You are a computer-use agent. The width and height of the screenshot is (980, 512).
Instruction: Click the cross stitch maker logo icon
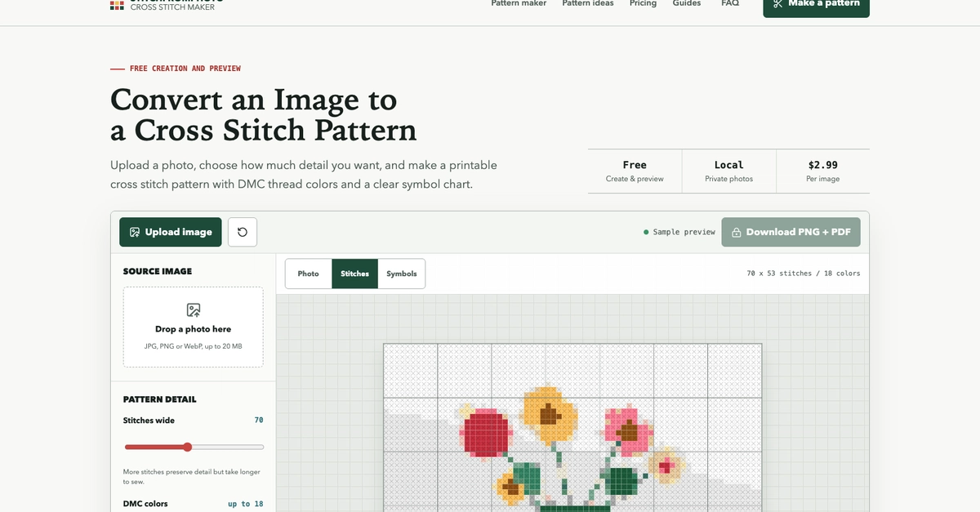[x=118, y=4]
